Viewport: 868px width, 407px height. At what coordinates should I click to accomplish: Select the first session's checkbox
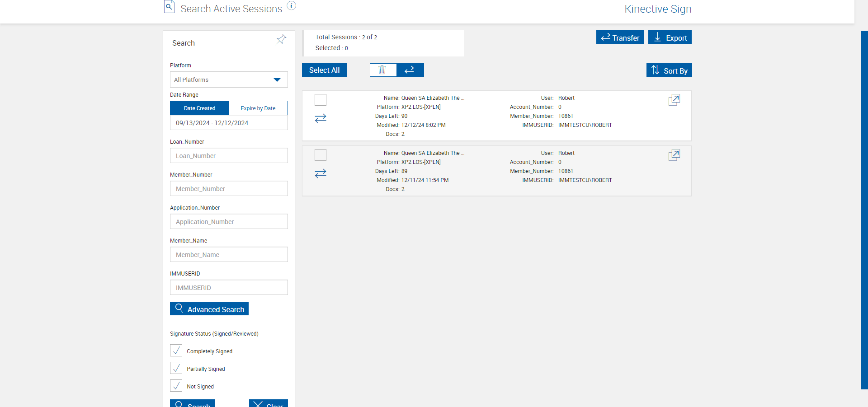coord(321,100)
